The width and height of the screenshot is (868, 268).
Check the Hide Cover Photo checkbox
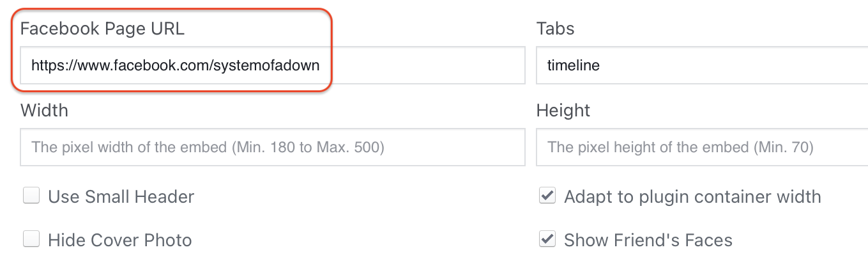click(31, 240)
